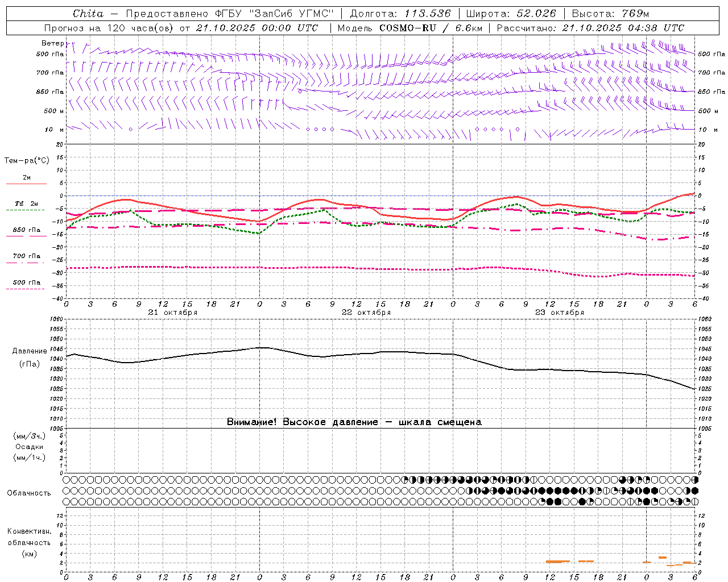The image size is (728, 582).
Task: Click the dash-dot swatch under legend '700 гПа'
Action: pos(25,263)
